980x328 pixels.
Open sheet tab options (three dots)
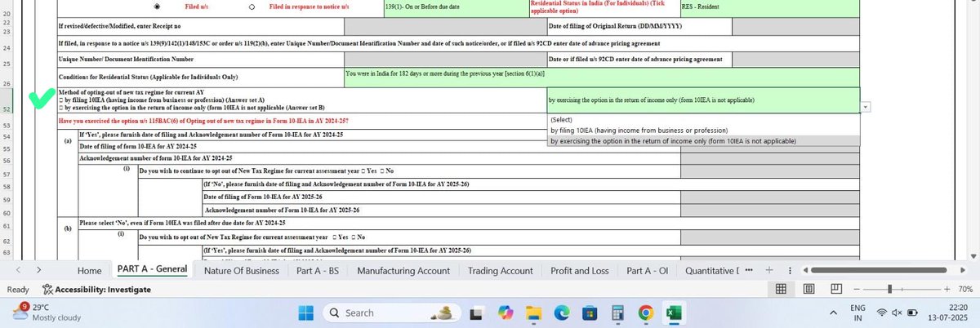coord(789,270)
